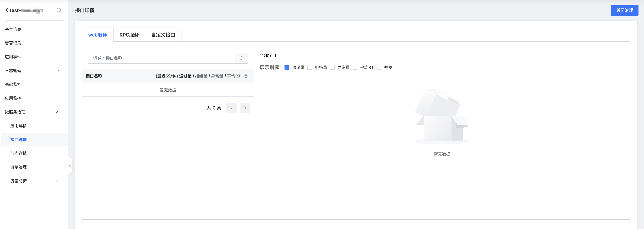Open the 自定义接口 tab

click(x=163, y=35)
